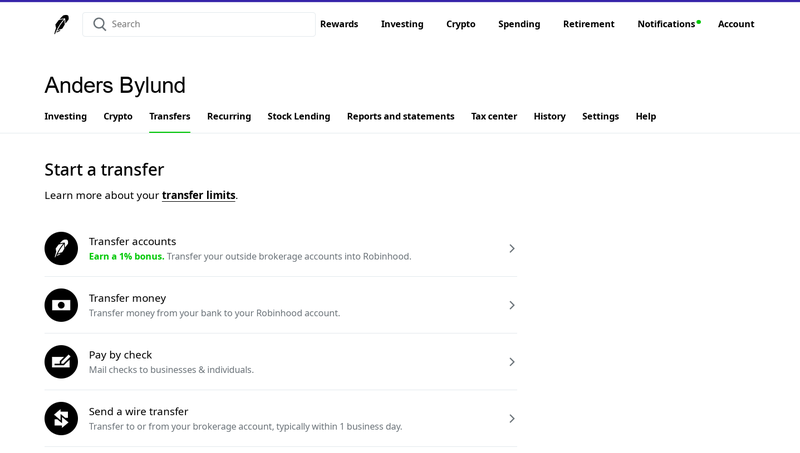Click the 'Start a transfer' heading
The image size is (800, 453).
click(104, 169)
